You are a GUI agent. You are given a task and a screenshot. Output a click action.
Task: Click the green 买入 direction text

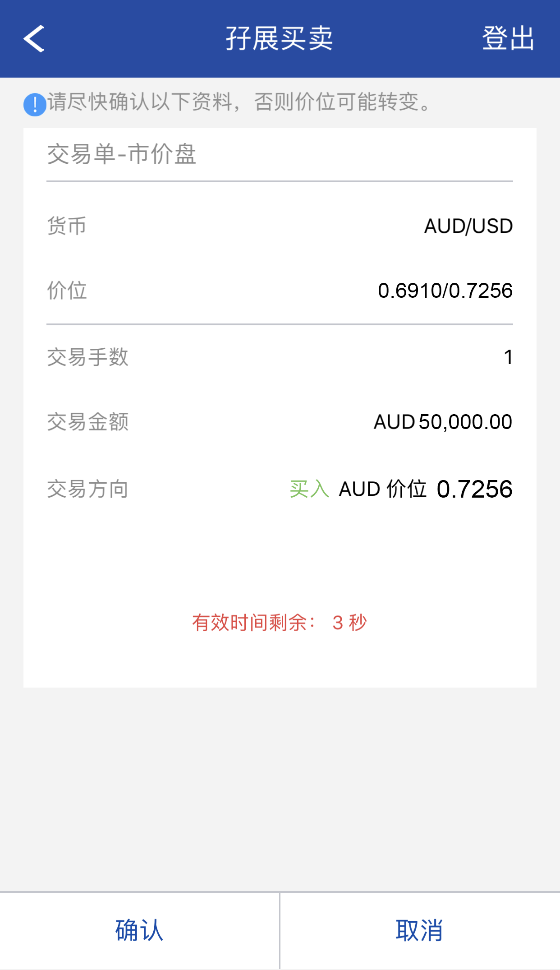309,489
